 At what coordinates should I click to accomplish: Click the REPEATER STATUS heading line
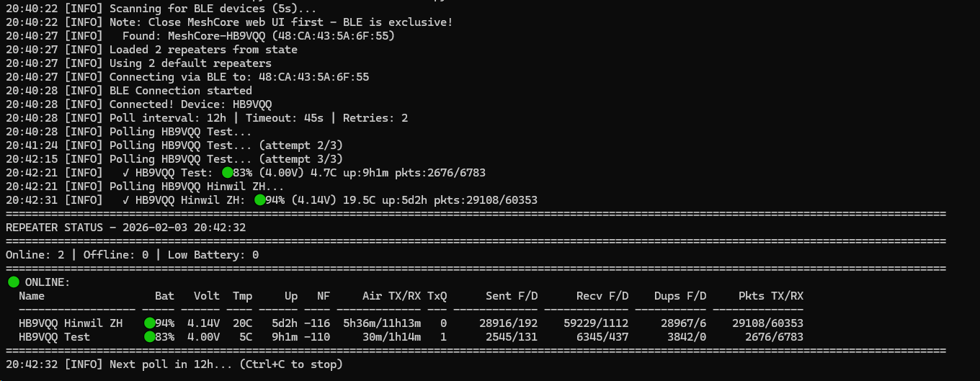tap(126, 228)
